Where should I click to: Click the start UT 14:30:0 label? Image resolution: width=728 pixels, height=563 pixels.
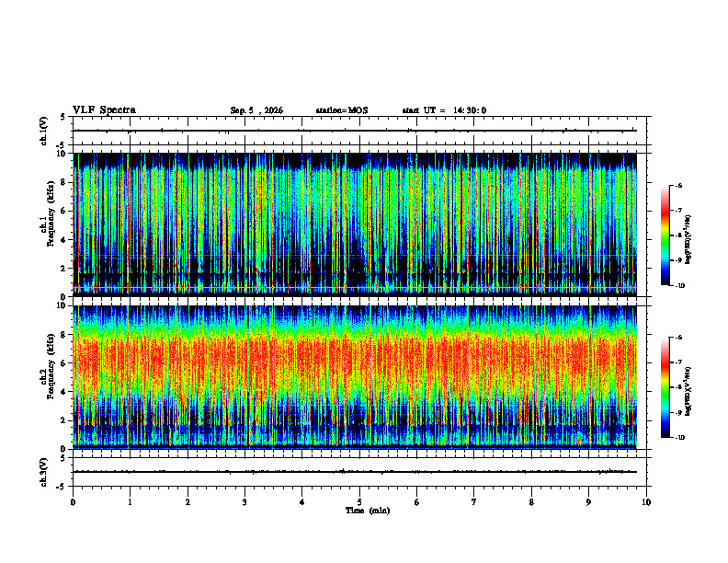pos(444,110)
